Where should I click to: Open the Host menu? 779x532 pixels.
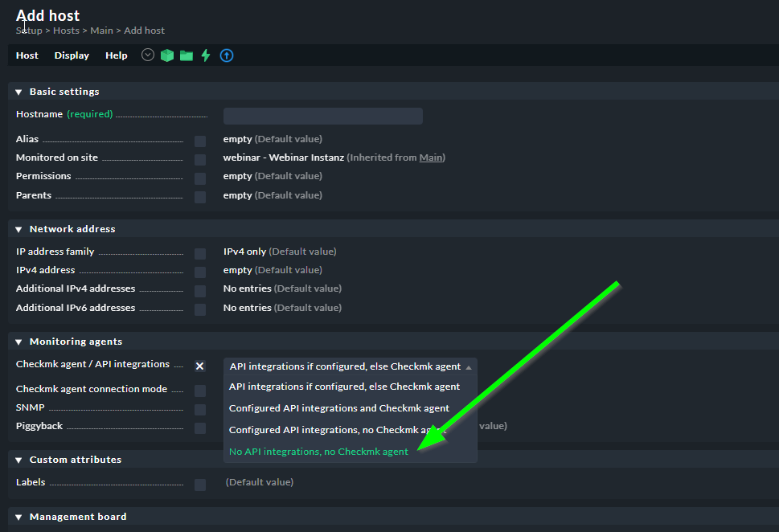pos(27,55)
